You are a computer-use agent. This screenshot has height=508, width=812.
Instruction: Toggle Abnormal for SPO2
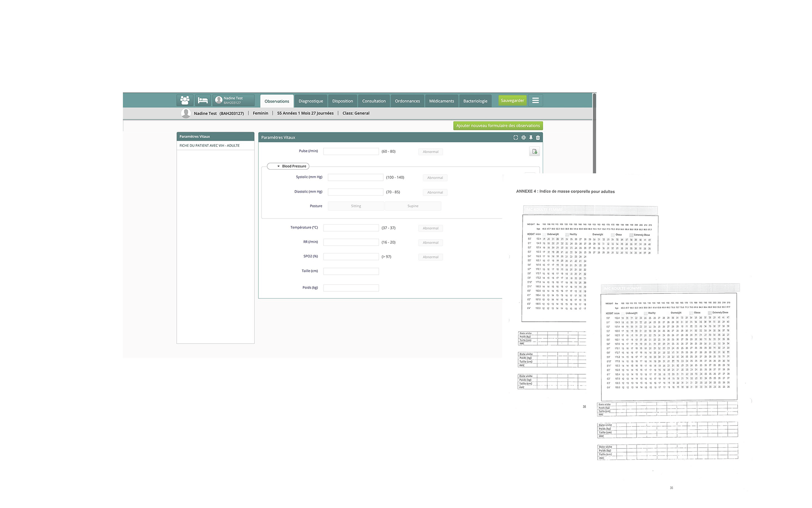point(431,257)
